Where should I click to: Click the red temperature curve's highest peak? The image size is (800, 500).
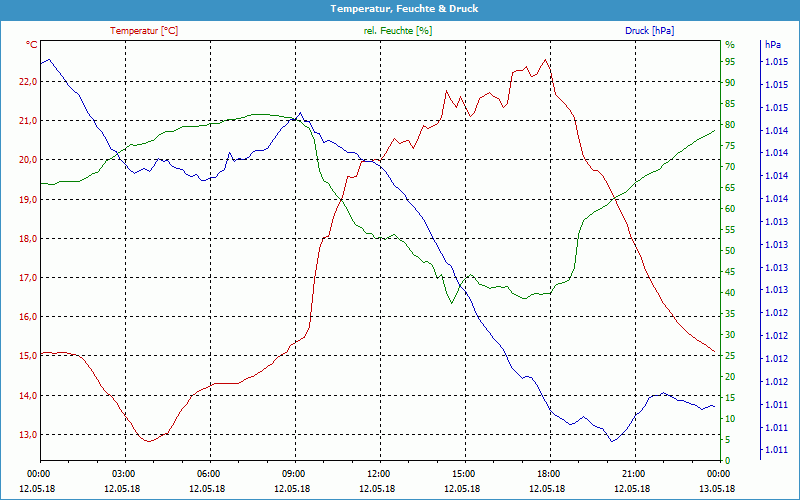[545, 60]
